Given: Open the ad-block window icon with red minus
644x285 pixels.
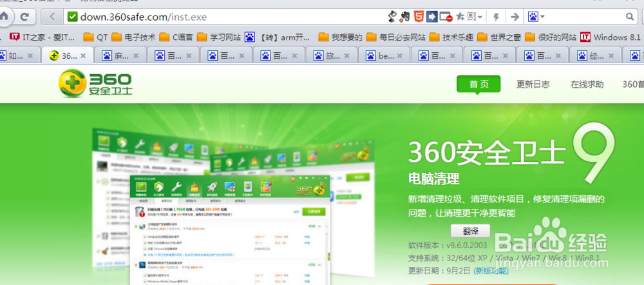Looking at the screenshot, I should (x=446, y=17).
